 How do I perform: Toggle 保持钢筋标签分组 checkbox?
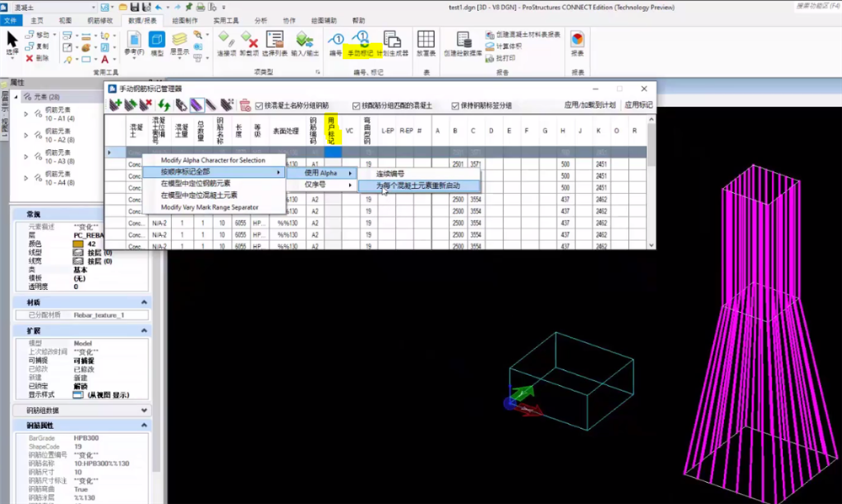coord(455,105)
